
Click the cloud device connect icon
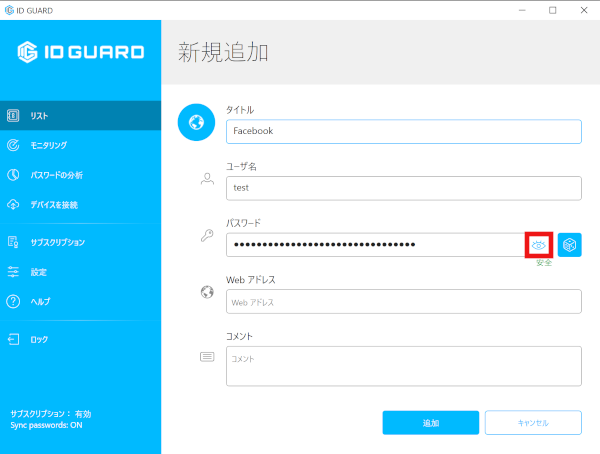(x=13, y=204)
